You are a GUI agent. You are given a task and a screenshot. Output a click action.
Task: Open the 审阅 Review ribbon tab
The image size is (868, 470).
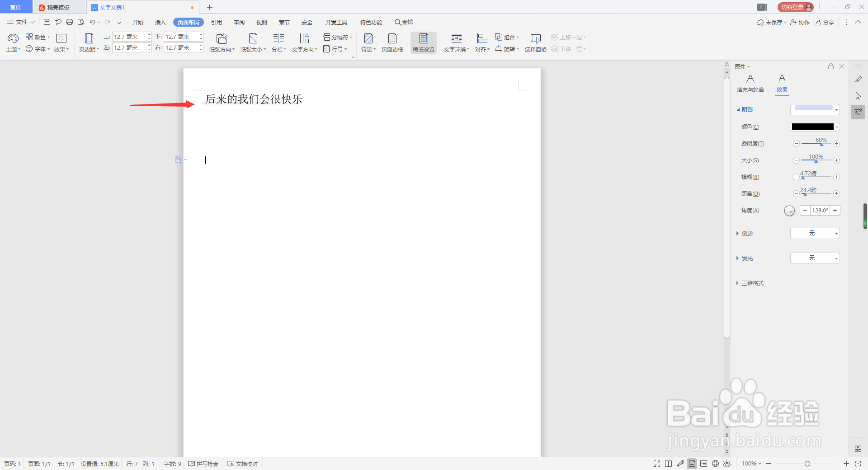tap(239, 22)
